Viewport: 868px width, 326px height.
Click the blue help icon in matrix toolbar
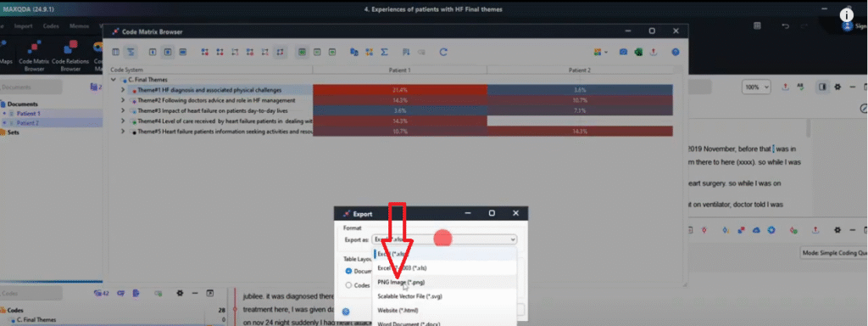[676, 52]
